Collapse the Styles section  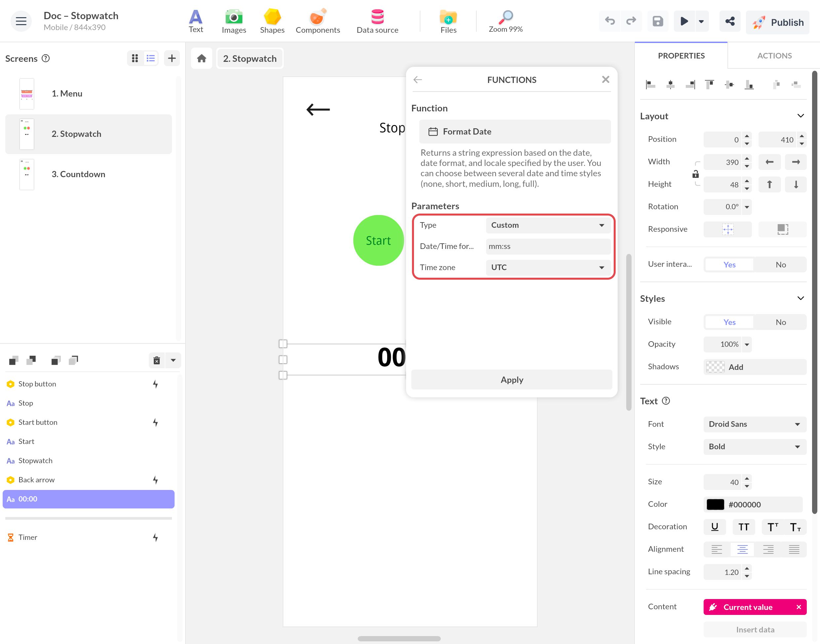[800, 298]
